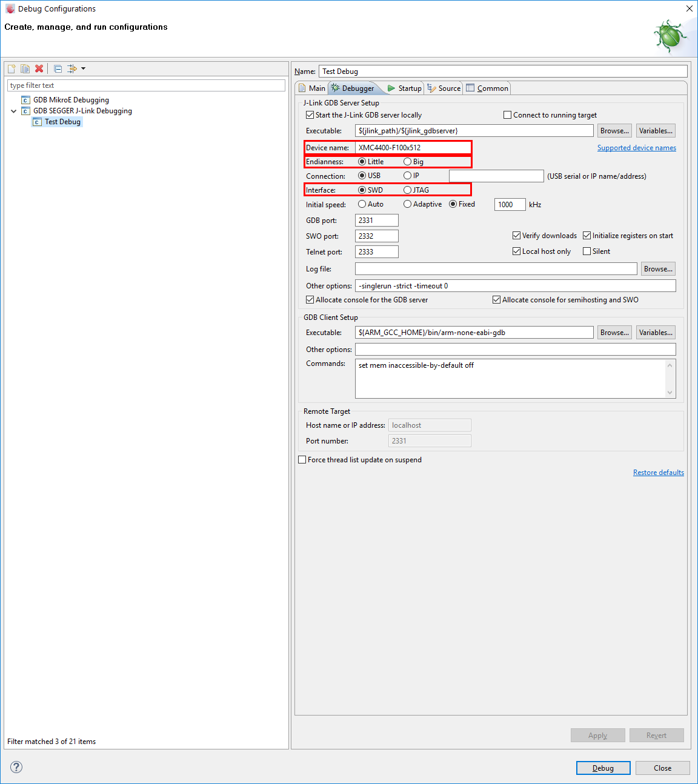Open filter dropdown arrow in toolbar

point(84,68)
